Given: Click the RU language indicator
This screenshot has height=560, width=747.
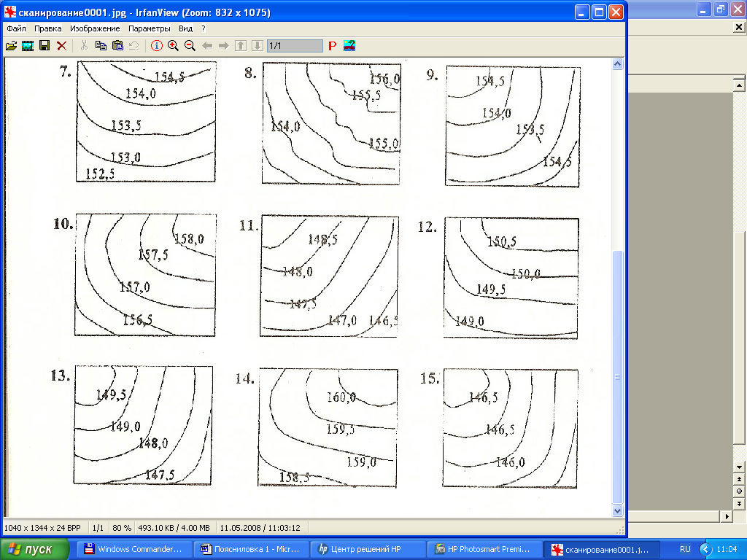Looking at the screenshot, I should 685,549.
